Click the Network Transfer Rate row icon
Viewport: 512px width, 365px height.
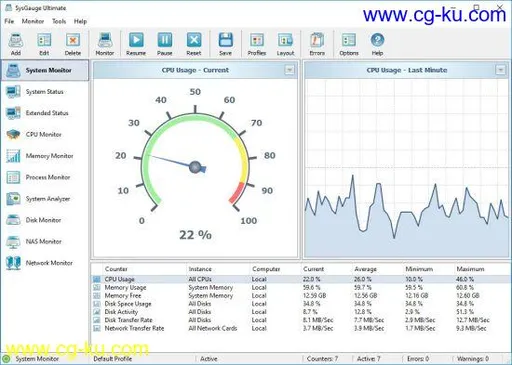click(x=97, y=328)
